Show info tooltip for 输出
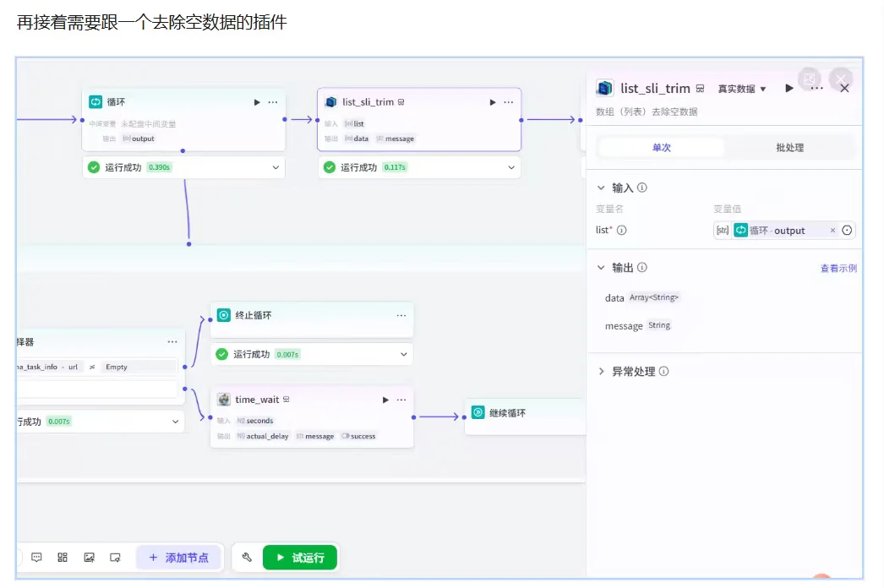884x588 pixels. click(x=642, y=268)
